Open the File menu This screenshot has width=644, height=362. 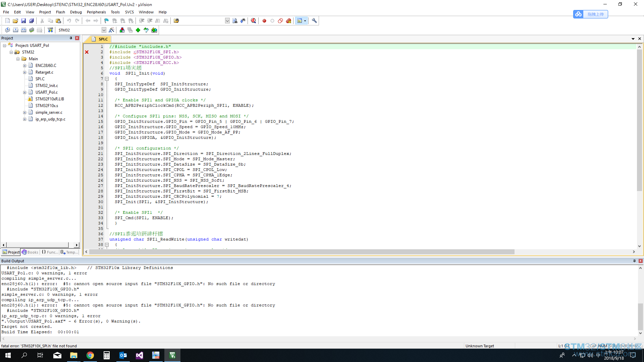6,12
